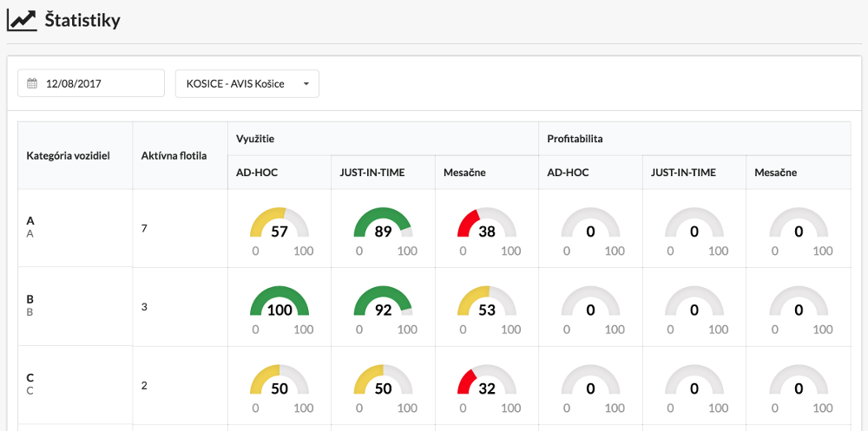Click the dropdown arrow of branch selector
The image size is (868, 431).
306,84
